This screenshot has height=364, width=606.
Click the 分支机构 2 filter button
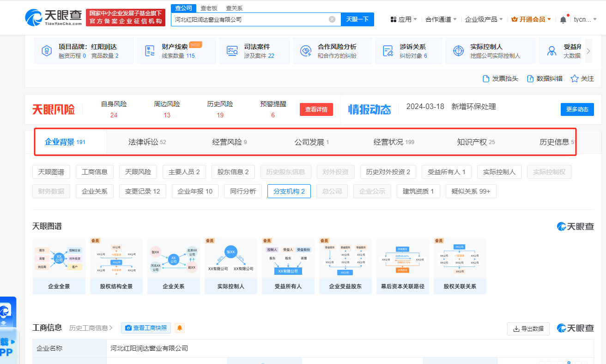click(289, 191)
